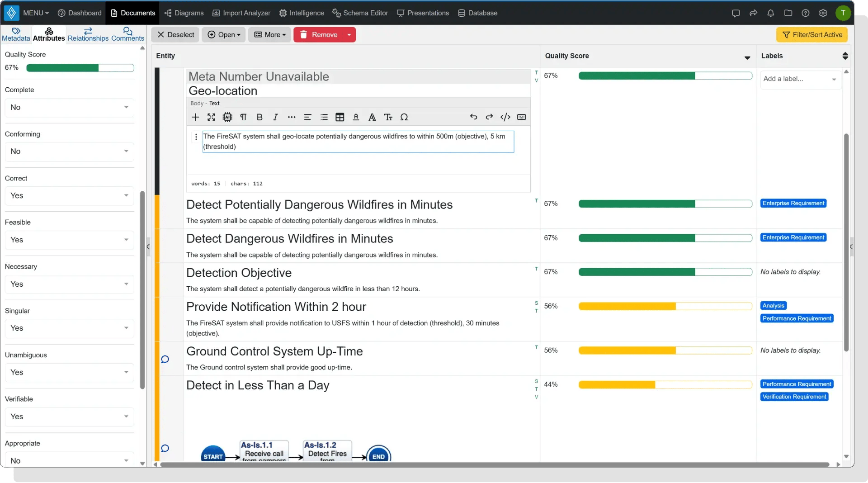Open Import Analyzer

(241, 13)
